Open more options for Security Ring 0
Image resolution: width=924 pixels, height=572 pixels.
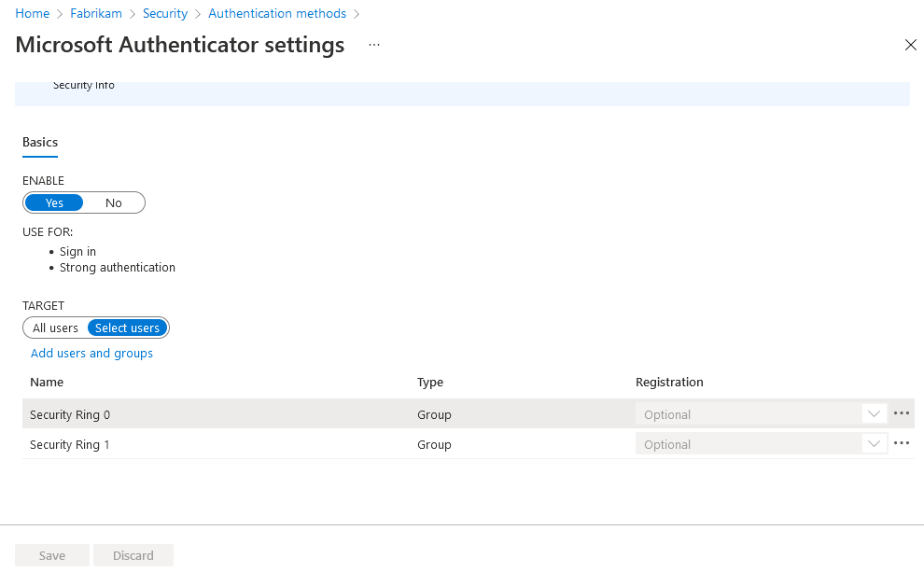tap(901, 413)
